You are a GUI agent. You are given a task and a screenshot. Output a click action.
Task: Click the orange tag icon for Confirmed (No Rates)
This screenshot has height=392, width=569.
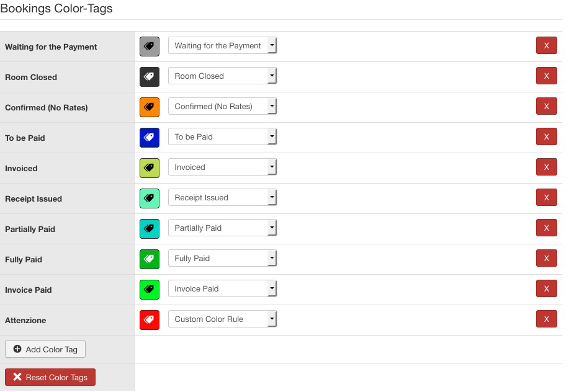150,107
